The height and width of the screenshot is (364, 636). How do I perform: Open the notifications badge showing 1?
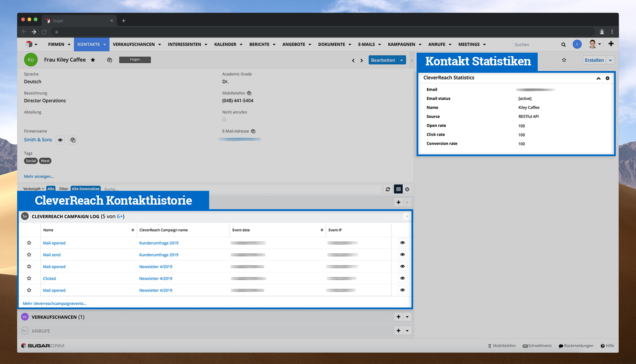[x=577, y=45]
